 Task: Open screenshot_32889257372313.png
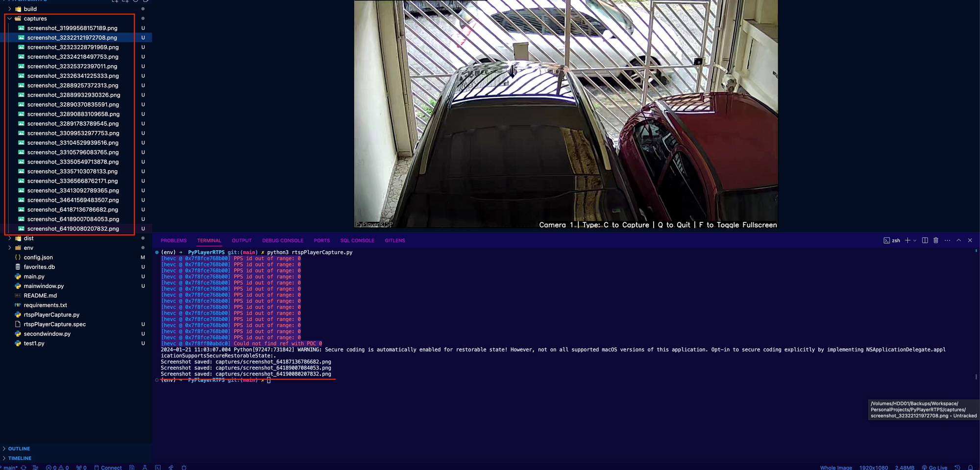point(73,85)
